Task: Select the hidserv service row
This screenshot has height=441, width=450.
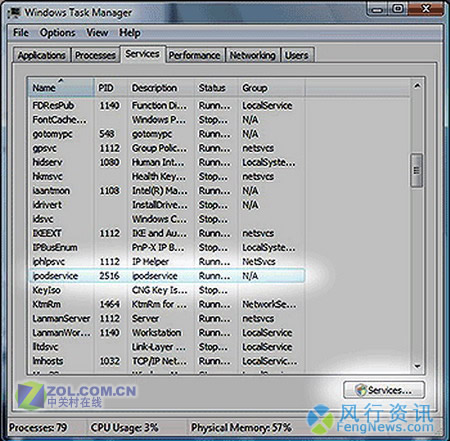Action: (166, 162)
